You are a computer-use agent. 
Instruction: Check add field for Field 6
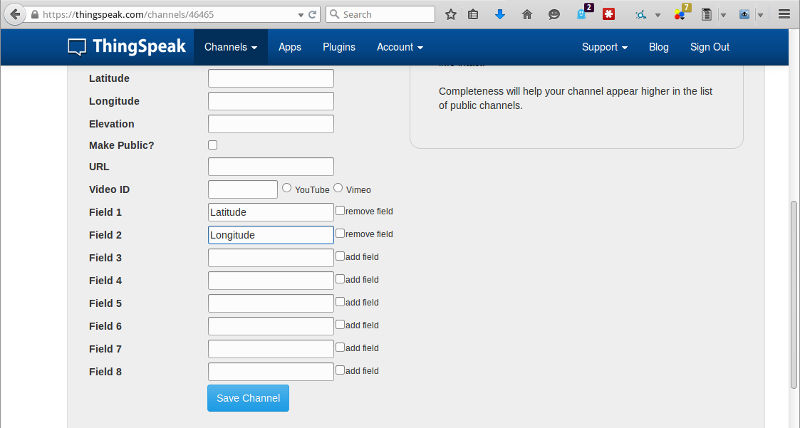(x=340, y=324)
